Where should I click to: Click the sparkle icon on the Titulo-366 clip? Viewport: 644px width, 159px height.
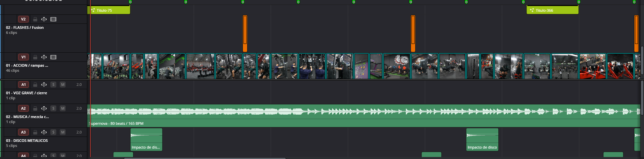532,10
